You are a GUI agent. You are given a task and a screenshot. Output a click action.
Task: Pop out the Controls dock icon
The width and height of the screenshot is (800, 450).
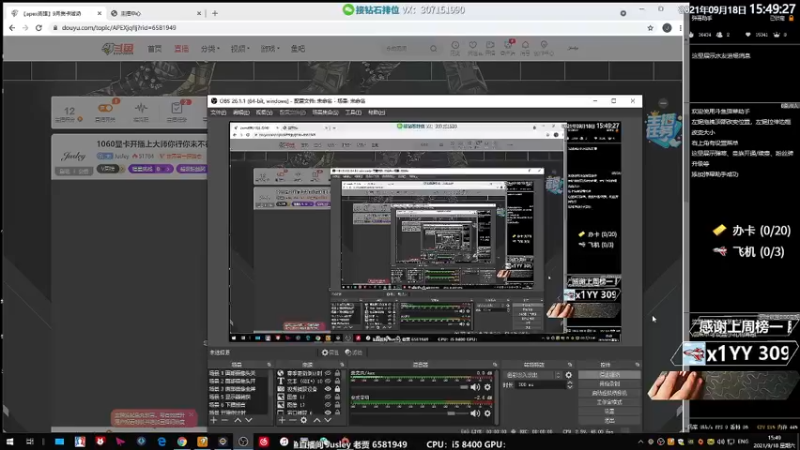coord(637,364)
